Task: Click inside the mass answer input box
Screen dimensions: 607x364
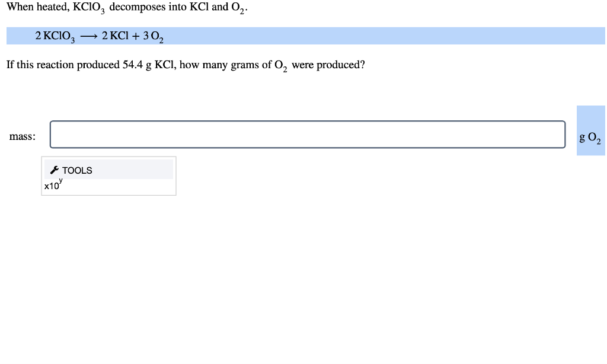Action: tap(308, 135)
